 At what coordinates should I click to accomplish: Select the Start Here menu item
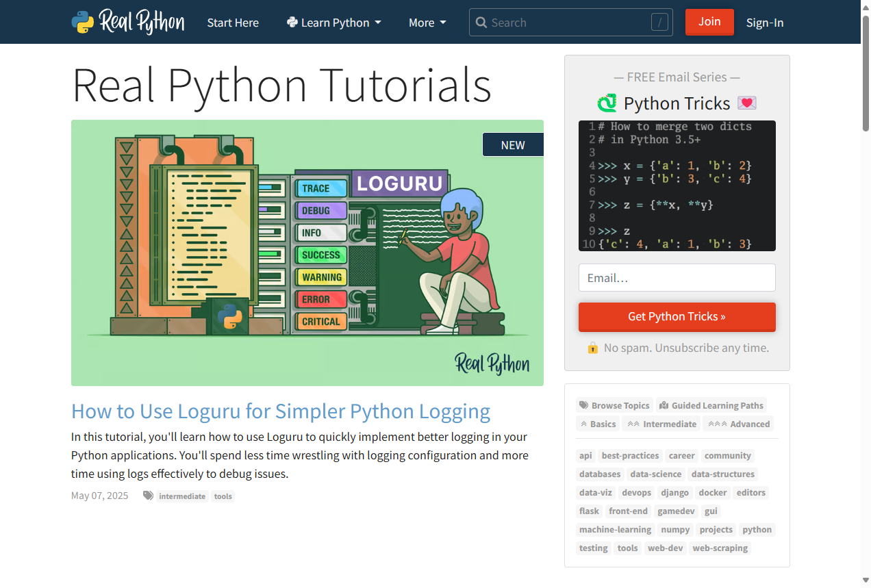(233, 22)
